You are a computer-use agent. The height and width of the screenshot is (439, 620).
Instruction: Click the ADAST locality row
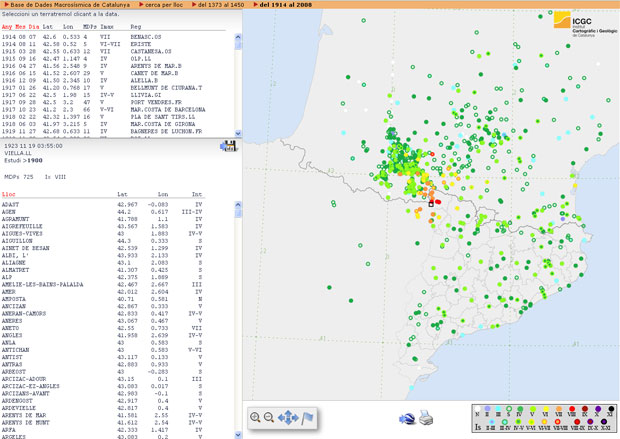pyautogui.click(x=102, y=204)
